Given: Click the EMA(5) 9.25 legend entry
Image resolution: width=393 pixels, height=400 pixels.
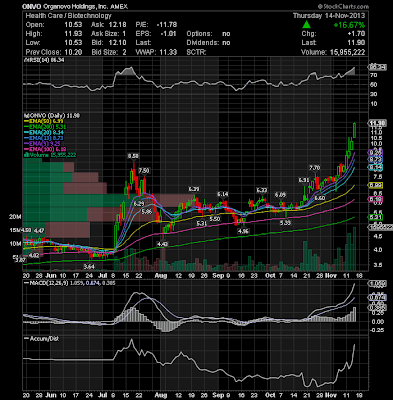Looking at the screenshot, I should pos(42,144).
